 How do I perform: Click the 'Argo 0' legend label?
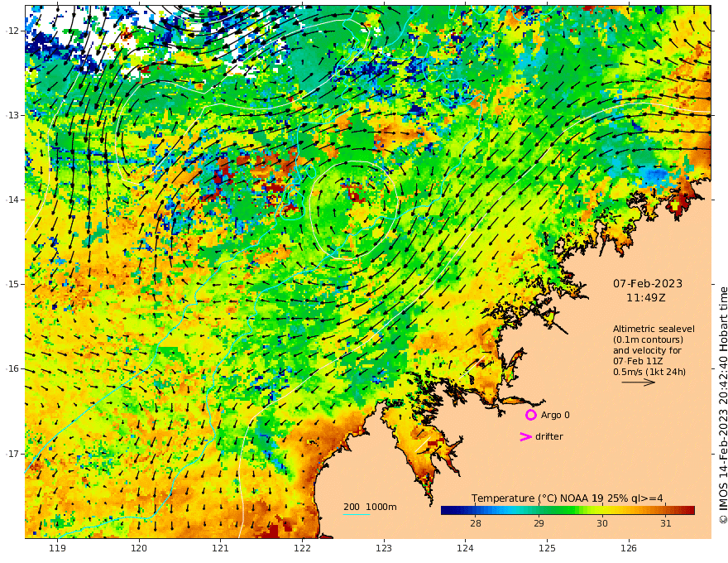(555, 415)
